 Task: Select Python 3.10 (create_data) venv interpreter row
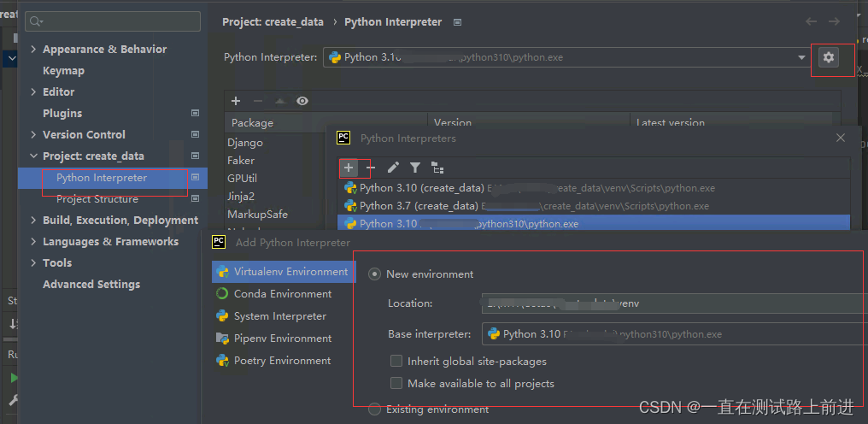pyautogui.click(x=594, y=188)
